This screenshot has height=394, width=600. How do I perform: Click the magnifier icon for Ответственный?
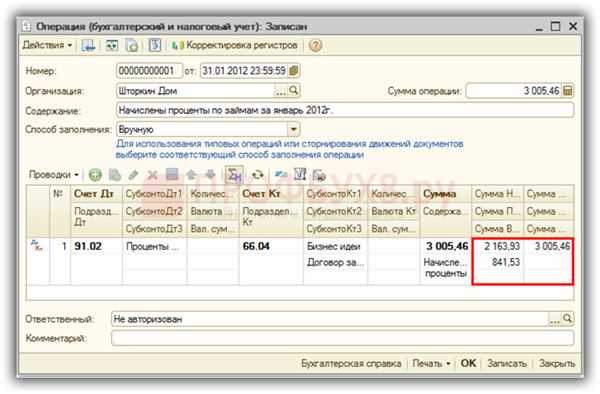tap(567, 319)
